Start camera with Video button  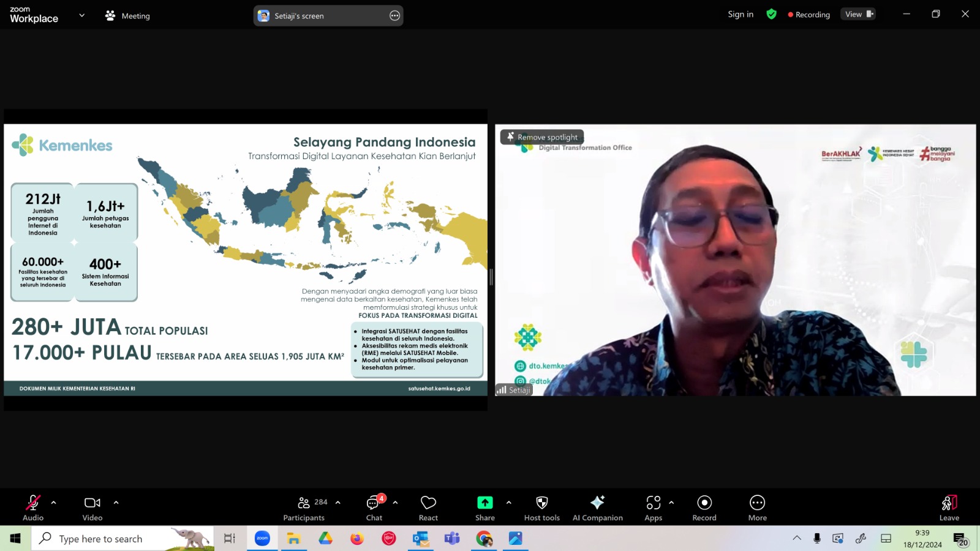[92, 508]
